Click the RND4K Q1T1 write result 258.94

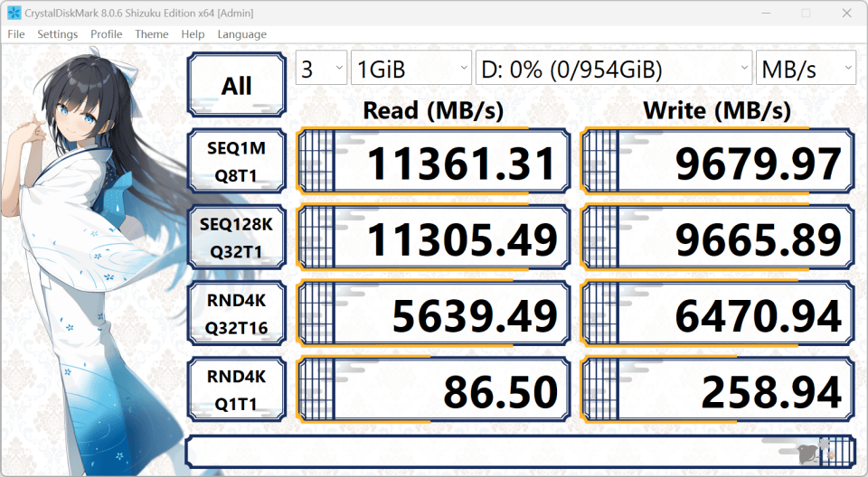[717, 389]
